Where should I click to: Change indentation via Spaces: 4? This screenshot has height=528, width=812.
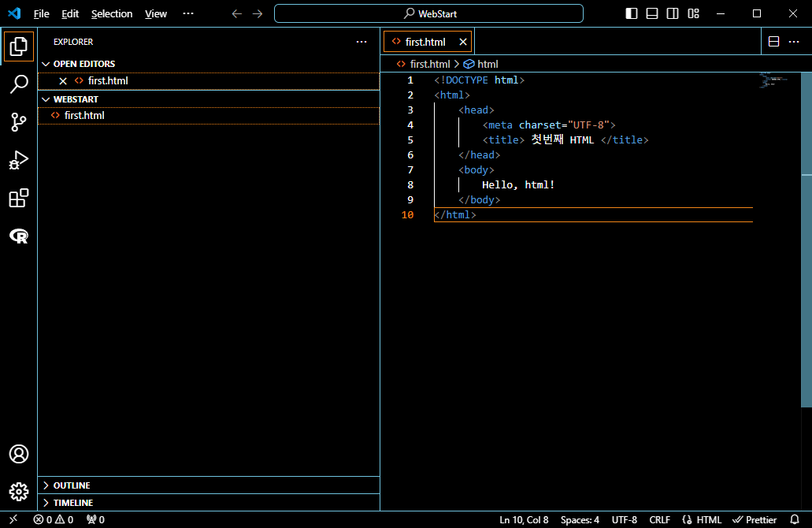[580, 519]
